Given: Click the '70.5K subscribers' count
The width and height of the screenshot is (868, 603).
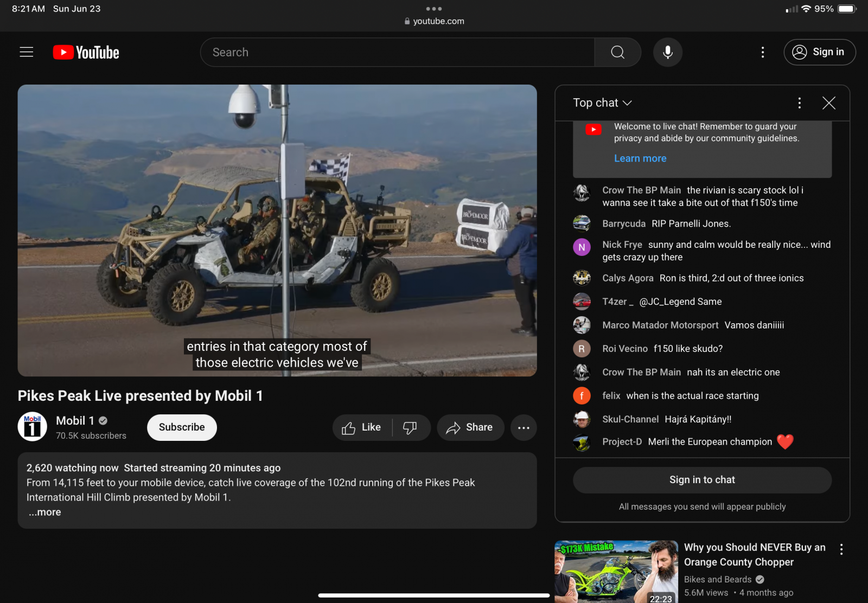Looking at the screenshot, I should [91, 435].
